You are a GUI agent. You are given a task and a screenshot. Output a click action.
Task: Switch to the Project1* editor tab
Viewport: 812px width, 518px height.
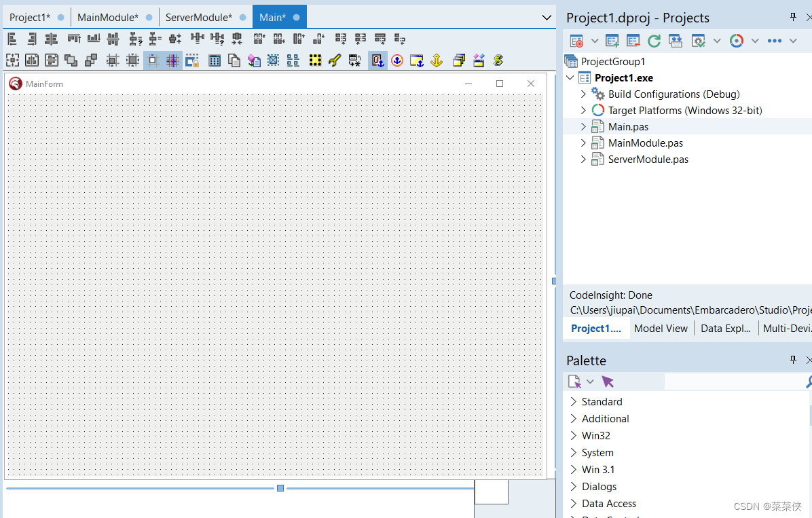pyautogui.click(x=36, y=17)
